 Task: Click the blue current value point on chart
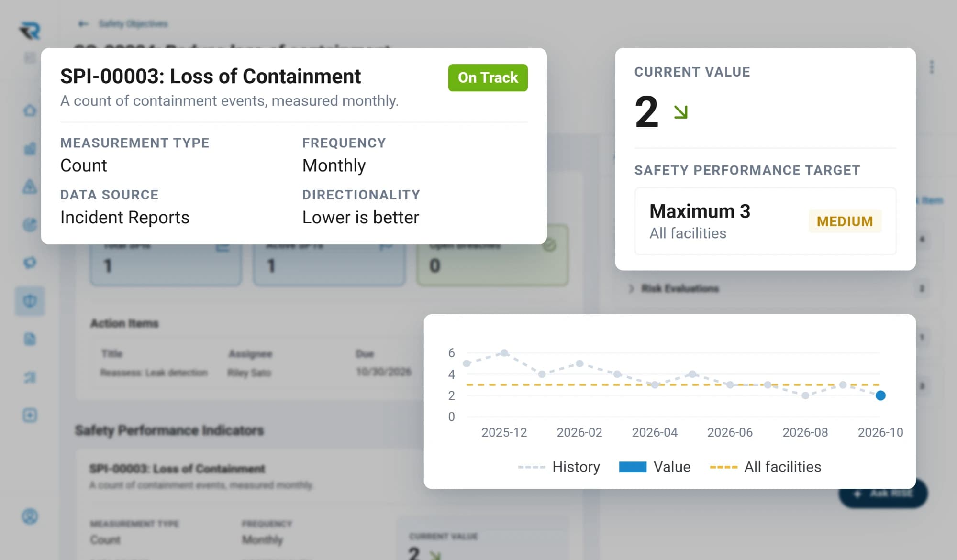[x=880, y=395]
